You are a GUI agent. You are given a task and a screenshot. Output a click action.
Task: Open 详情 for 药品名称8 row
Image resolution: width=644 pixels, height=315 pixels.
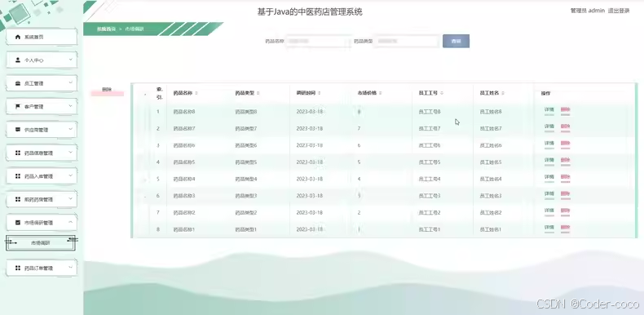point(549,110)
